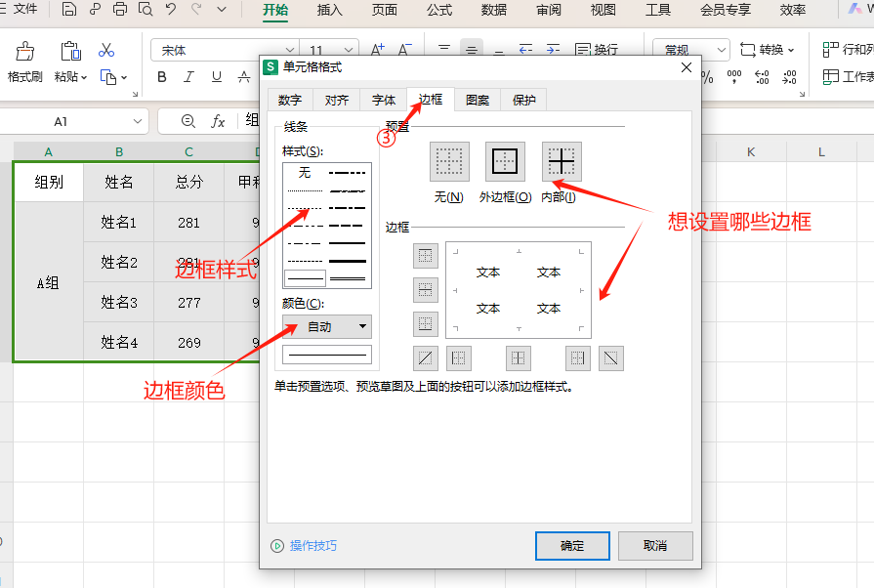Open Print Preview from quick access toolbar
The image size is (874, 588).
[145, 10]
